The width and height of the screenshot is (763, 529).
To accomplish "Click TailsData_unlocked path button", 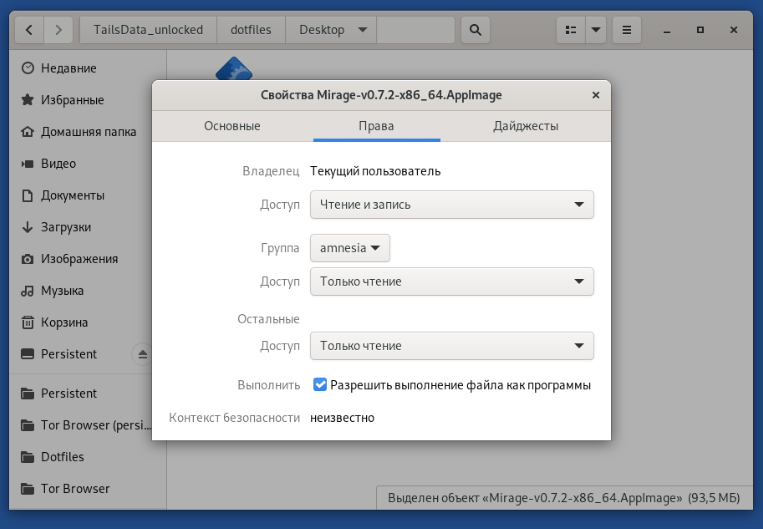I will 148,30.
